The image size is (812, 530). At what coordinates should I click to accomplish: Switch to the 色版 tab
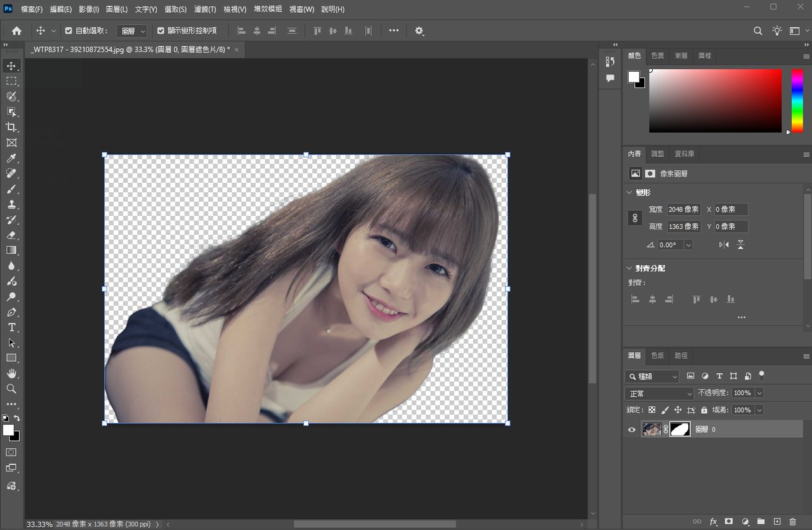(x=657, y=355)
